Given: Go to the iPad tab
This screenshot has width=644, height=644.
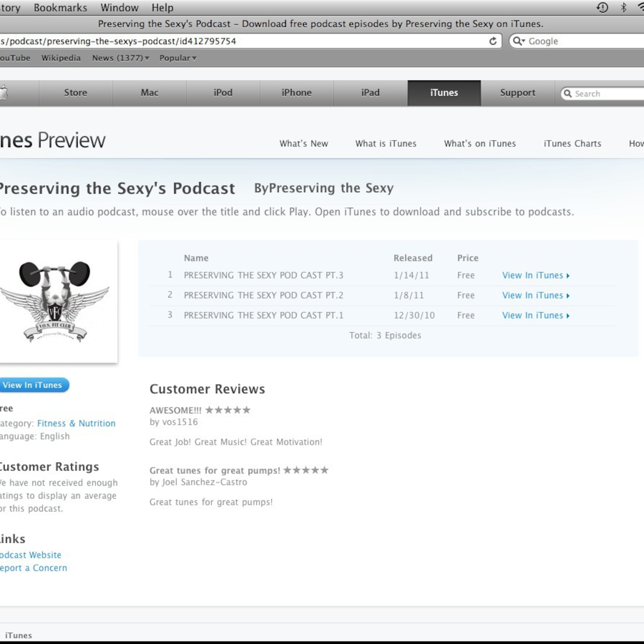Looking at the screenshot, I should coord(370,93).
